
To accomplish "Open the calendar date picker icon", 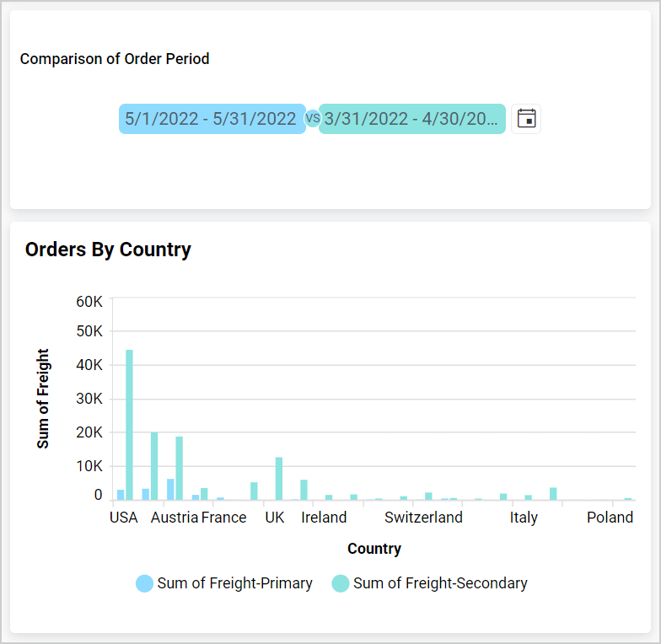I will pyautogui.click(x=526, y=119).
